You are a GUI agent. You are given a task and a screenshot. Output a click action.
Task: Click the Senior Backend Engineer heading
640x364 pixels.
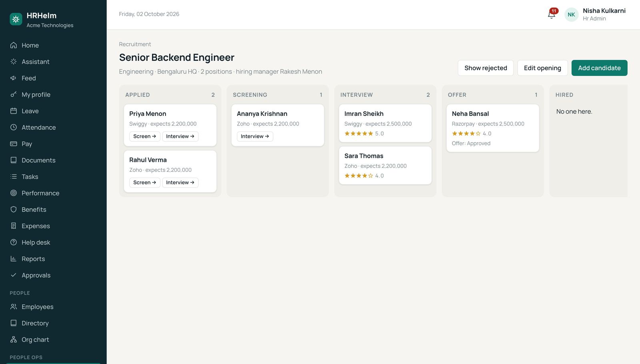click(177, 58)
